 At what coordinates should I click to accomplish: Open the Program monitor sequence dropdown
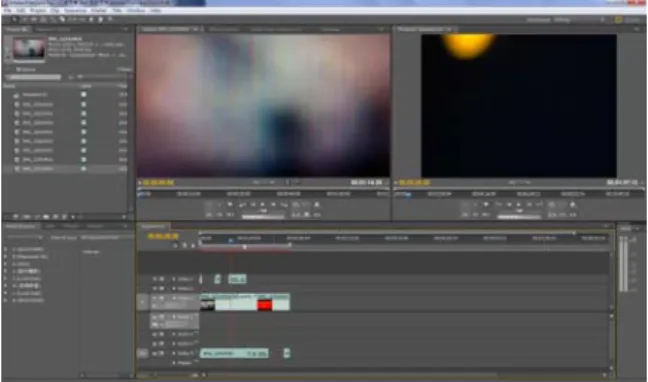point(449,29)
